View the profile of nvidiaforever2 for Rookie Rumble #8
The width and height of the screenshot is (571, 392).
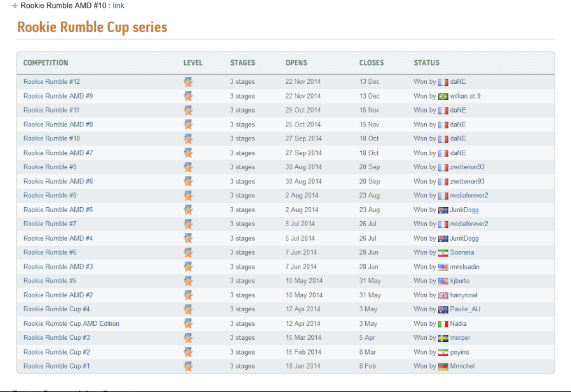pos(469,196)
